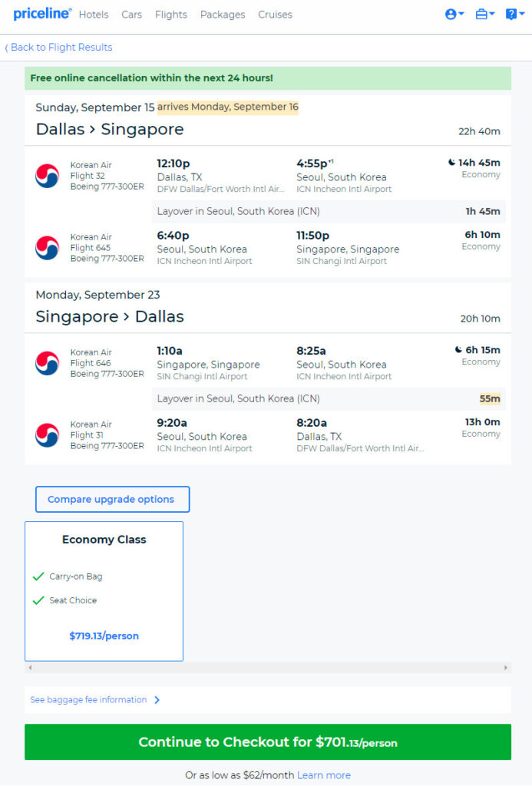Click Compare upgrade options button
Image resolution: width=532 pixels, height=786 pixels.
(x=112, y=499)
